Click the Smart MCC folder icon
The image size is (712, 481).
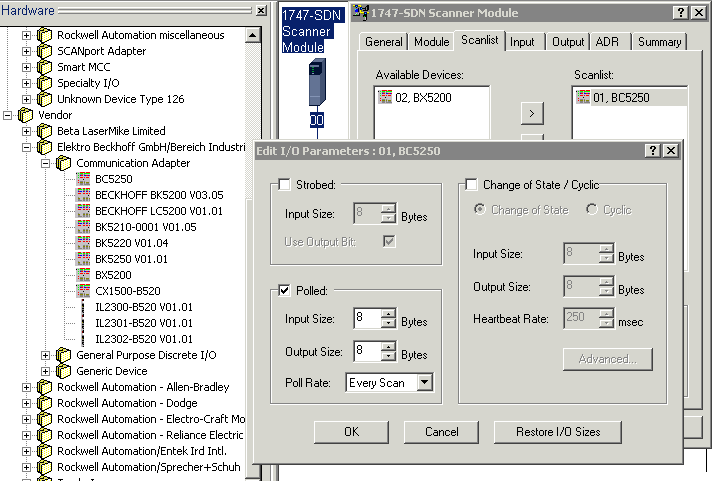coord(44,67)
